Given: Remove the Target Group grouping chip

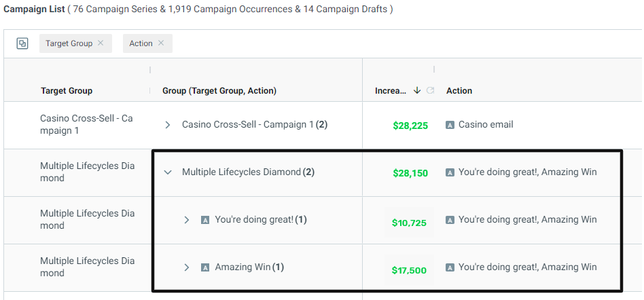Looking at the screenshot, I should point(101,43).
